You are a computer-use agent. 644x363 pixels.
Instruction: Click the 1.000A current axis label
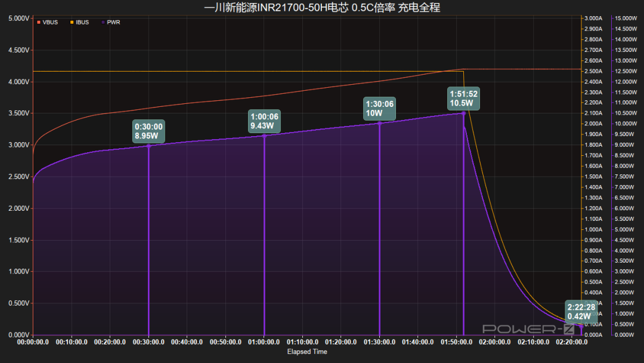tap(593, 229)
